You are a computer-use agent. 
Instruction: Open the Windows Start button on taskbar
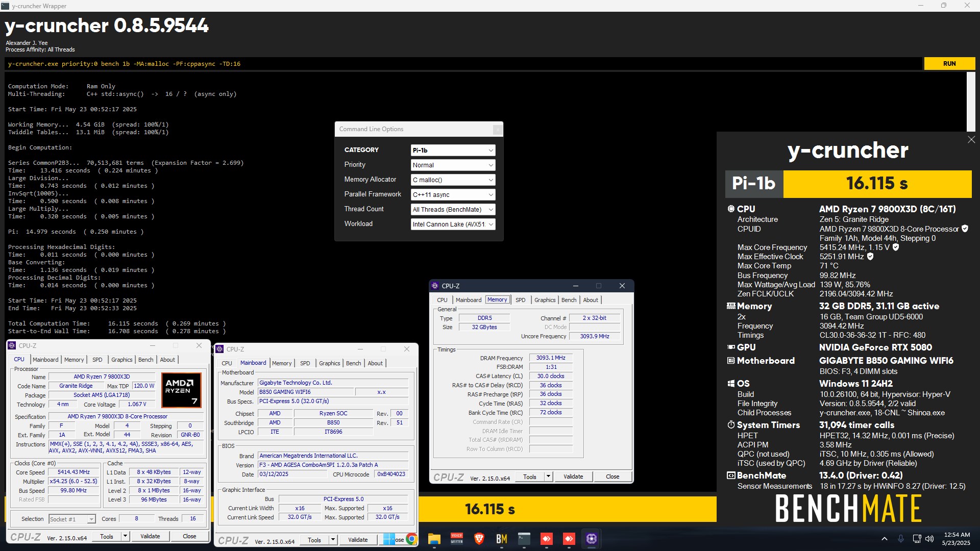tap(389, 539)
